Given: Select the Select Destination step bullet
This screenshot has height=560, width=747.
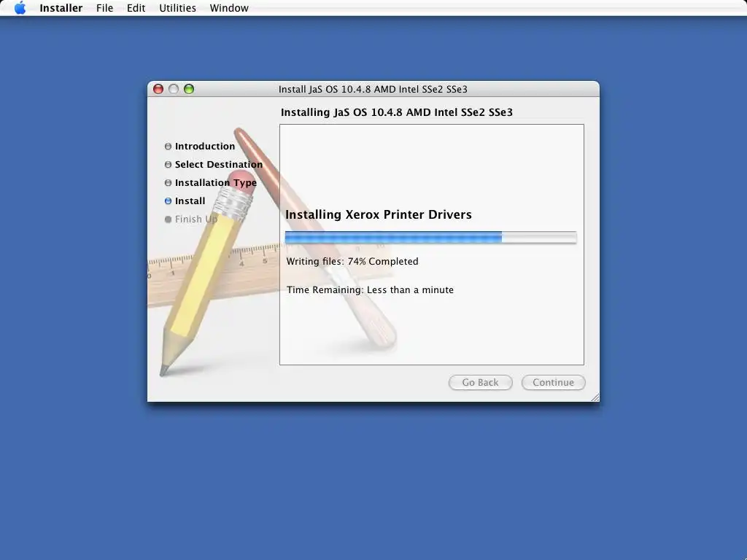Looking at the screenshot, I should pyautogui.click(x=168, y=164).
